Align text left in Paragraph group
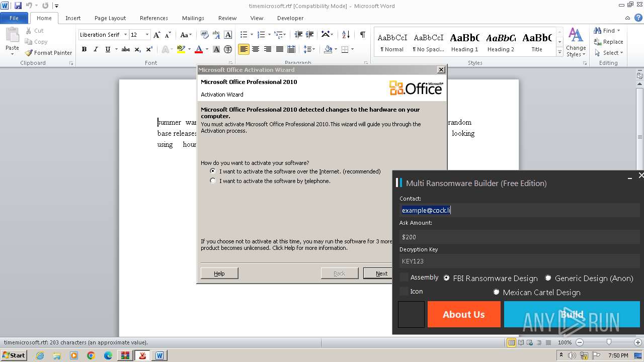The width and height of the screenshot is (644, 362). point(244,49)
